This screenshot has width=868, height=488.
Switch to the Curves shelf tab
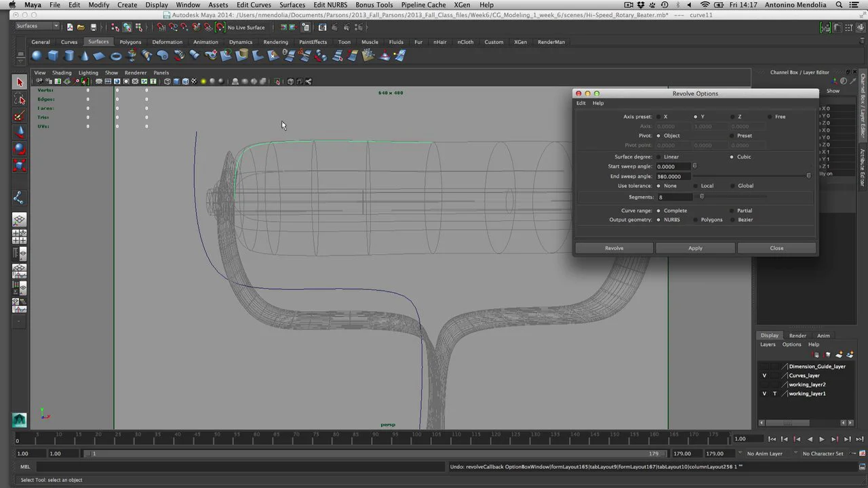69,42
